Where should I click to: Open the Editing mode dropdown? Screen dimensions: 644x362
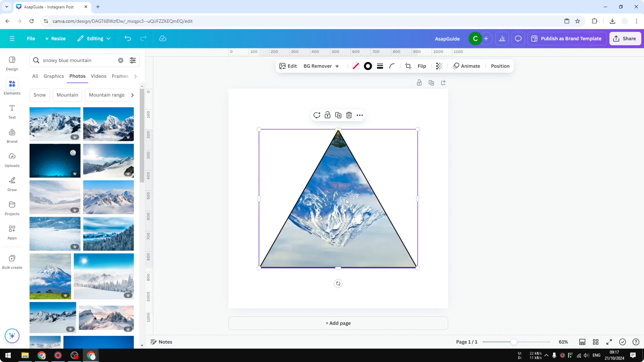pyautogui.click(x=94, y=38)
